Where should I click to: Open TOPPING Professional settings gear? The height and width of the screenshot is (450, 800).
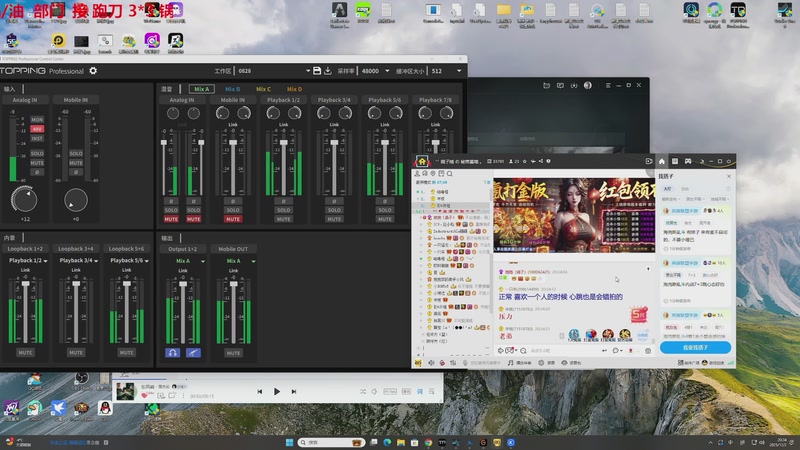pyautogui.click(x=94, y=71)
